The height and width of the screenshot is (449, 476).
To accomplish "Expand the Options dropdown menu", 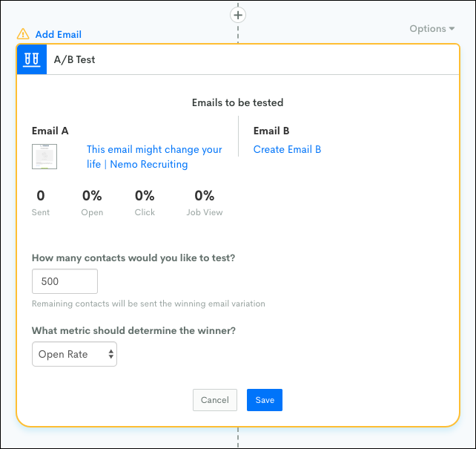I will (432, 29).
